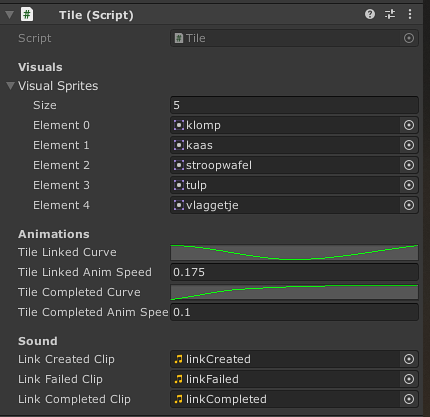Click Tile Completed Anim Speed value field

[x=294, y=312]
